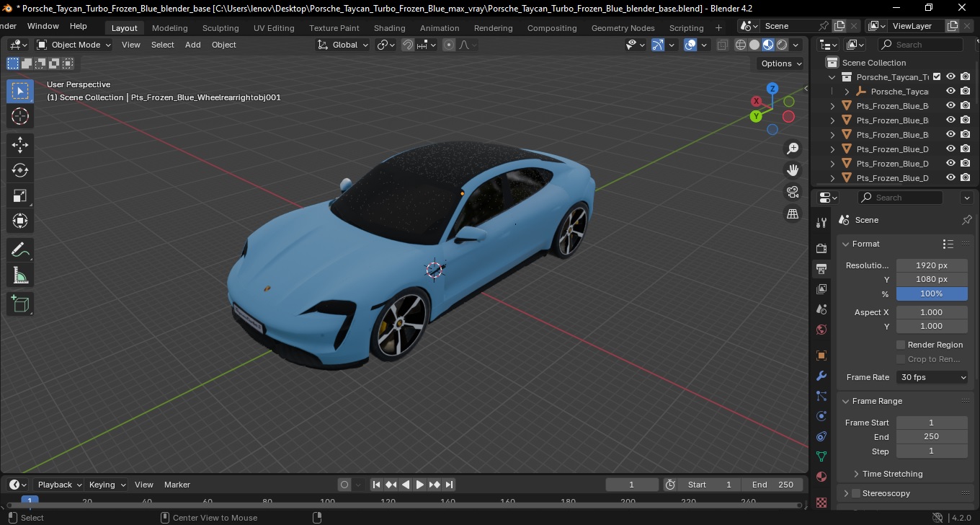Disable rendering of the Porsche_Taycan collection
This screenshot has height=525, width=980.
click(x=966, y=76)
